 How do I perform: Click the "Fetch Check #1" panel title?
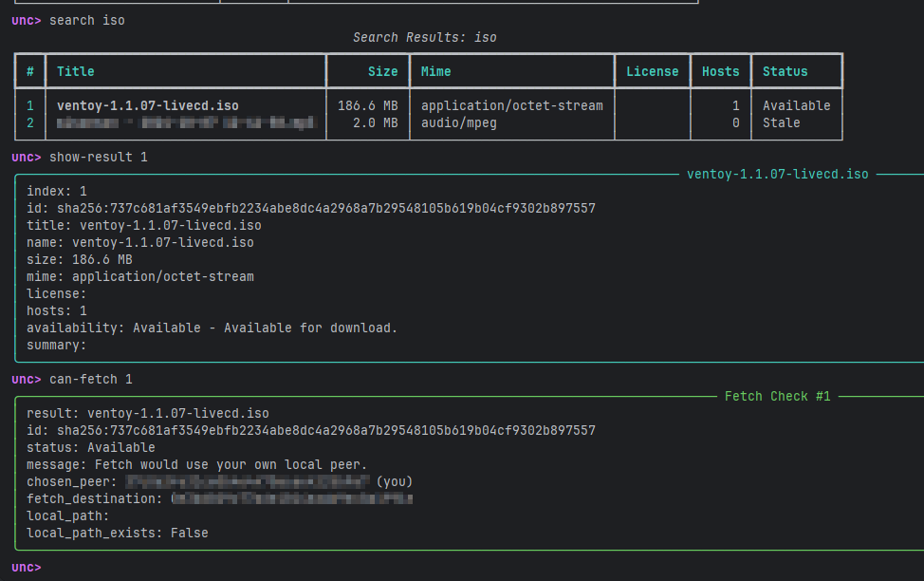tap(777, 396)
